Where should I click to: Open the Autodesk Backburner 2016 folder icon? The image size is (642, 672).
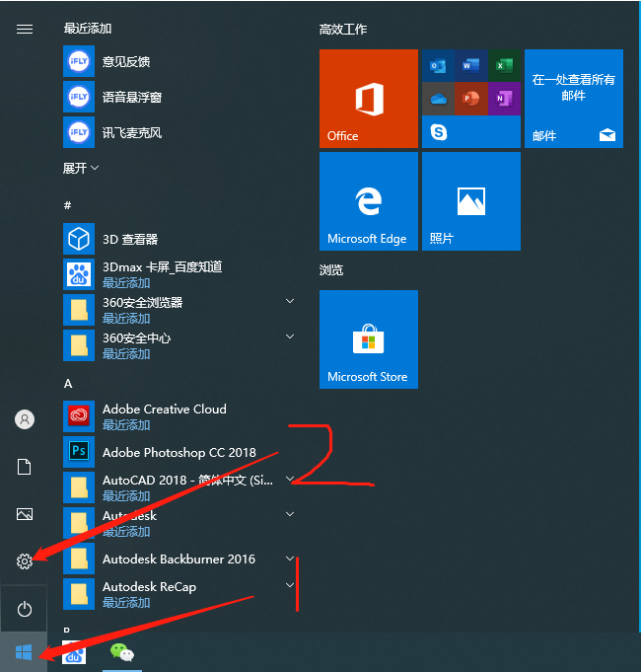click(x=79, y=559)
